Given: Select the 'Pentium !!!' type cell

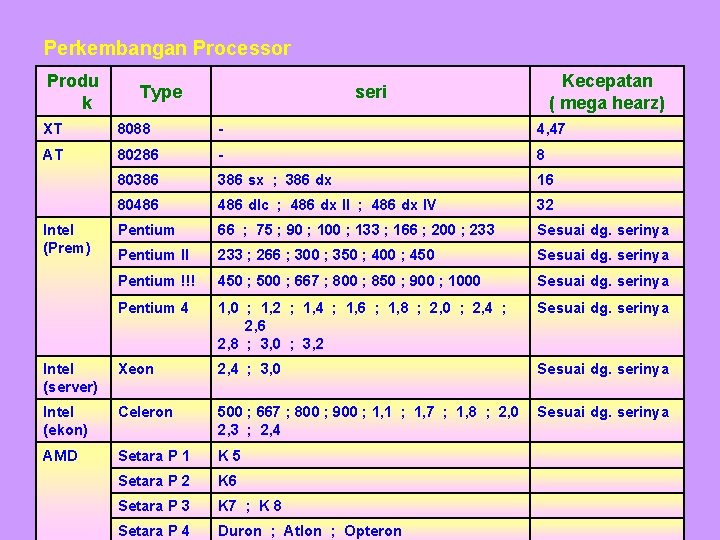Looking at the screenshot, I should 161,281.
